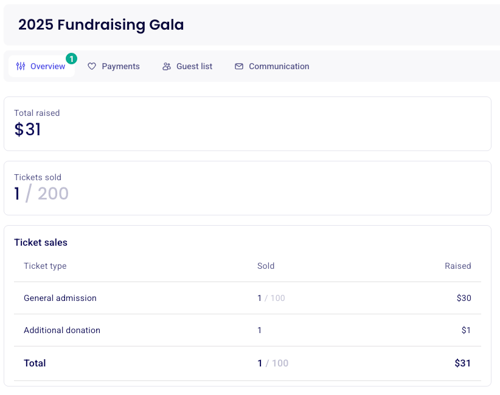Select the Total raised $31 card
500x395 pixels.
tap(247, 124)
